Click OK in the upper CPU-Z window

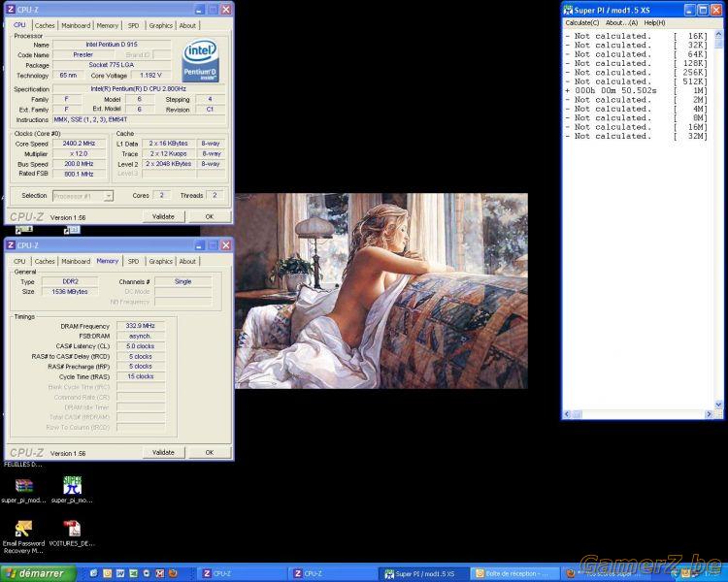(x=210, y=216)
